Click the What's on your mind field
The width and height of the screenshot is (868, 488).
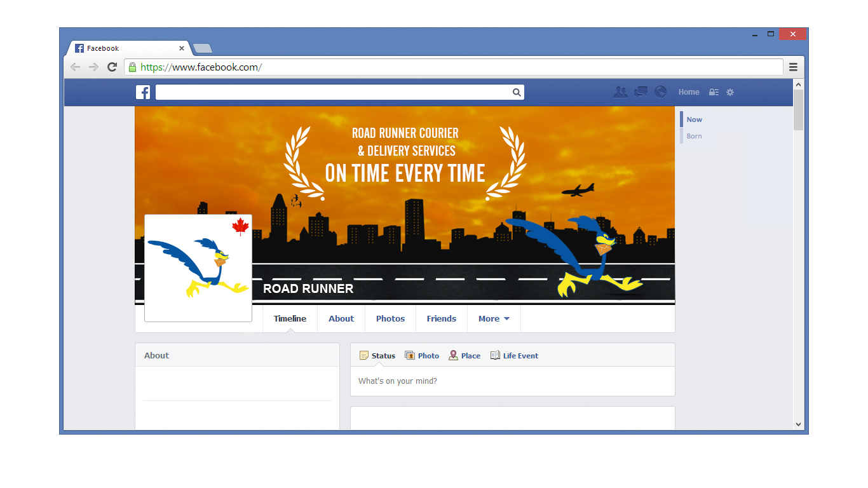(x=512, y=381)
